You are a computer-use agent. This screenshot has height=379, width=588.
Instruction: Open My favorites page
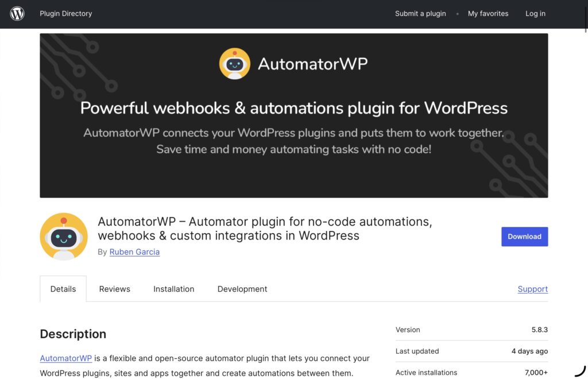click(x=488, y=14)
